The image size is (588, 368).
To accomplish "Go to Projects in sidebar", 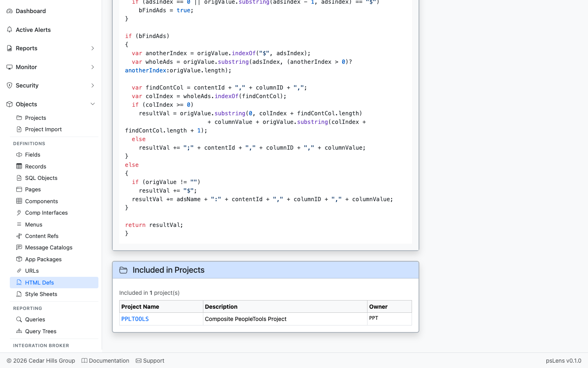I will point(36,118).
